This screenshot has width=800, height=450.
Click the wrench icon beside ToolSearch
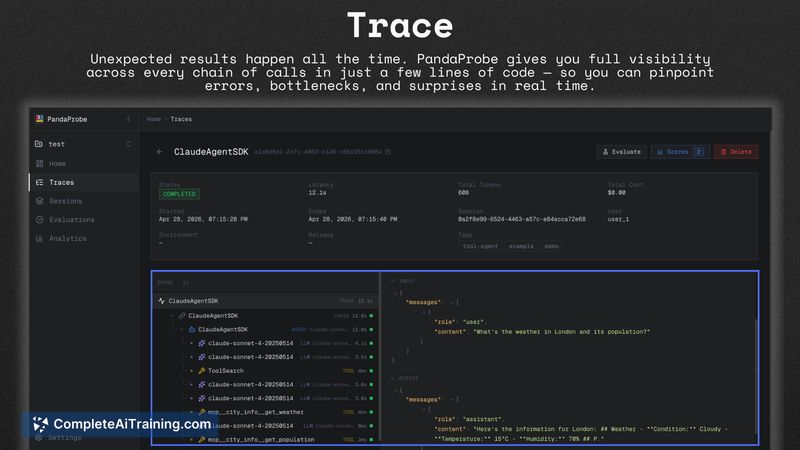202,371
